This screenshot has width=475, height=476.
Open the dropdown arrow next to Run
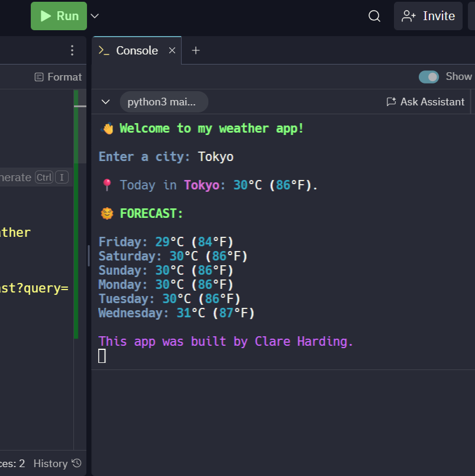pyautogui.click(x=95, y=16)
